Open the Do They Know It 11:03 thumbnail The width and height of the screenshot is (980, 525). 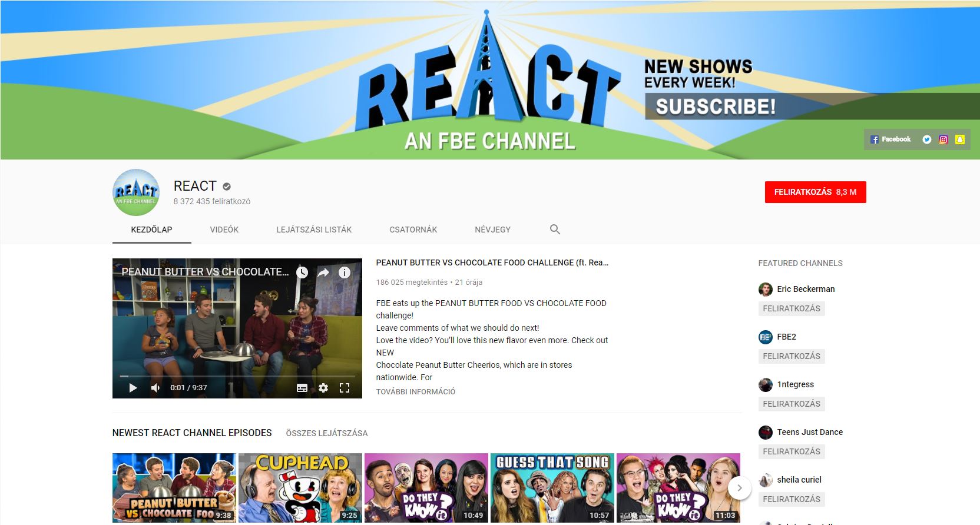click(678, 488)
